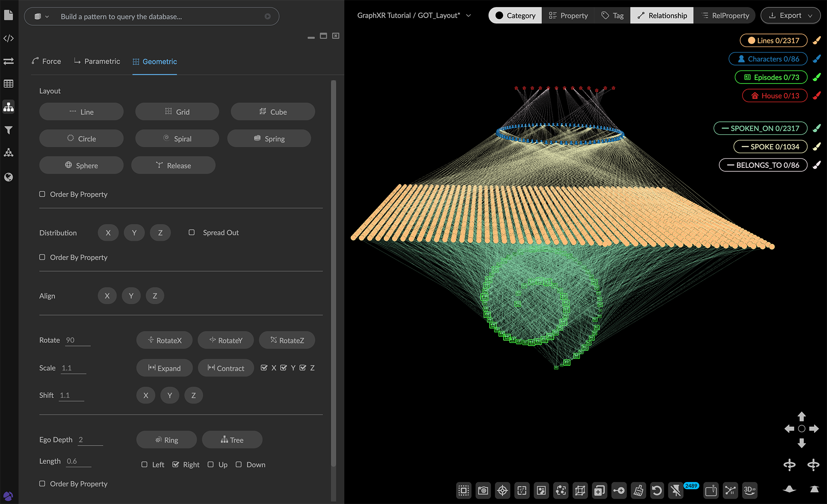Open the table view icon in the sidebar
This screenshot has height=504, width=827.
[9, 83]
